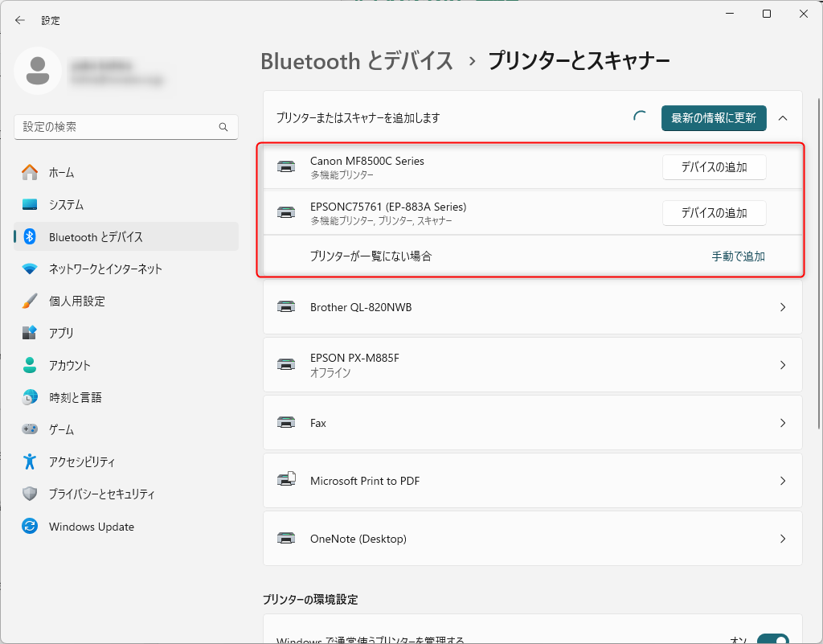Click the OneNote (Desktop) label
Image resolution: width=823 pixels, height=644 pixels.
point(358,539)
